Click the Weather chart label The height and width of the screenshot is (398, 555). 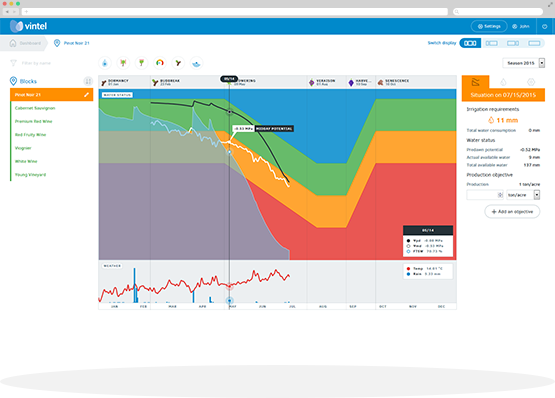pyautogui.click(x=112, y=266)
